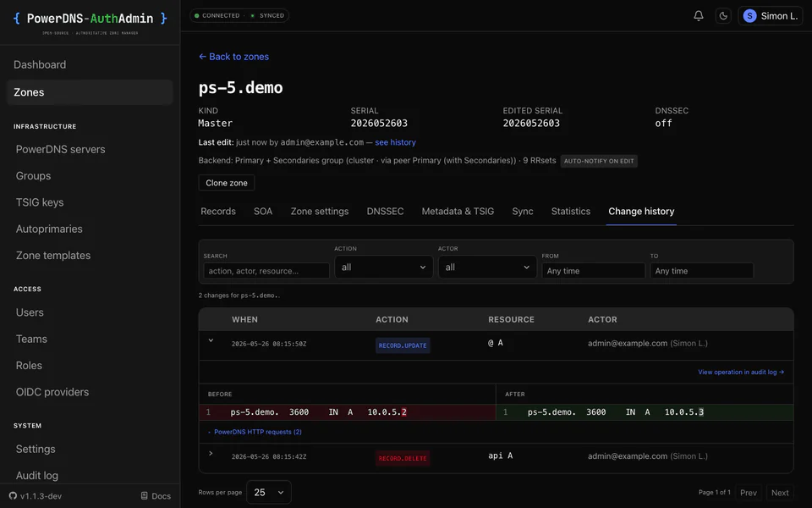Go to Users page
Screen dimensions: 812x508
click(30, 312)
